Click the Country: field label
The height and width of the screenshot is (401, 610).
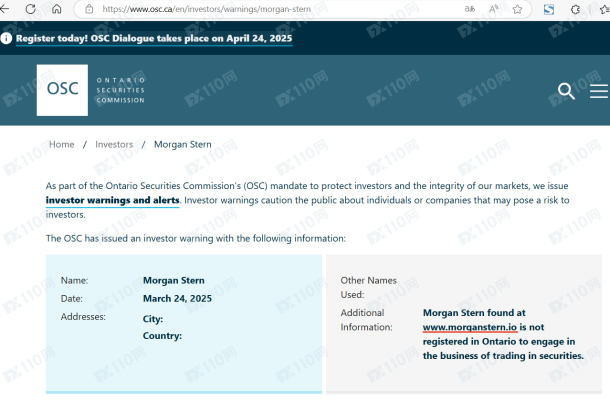tap(162, 336)
